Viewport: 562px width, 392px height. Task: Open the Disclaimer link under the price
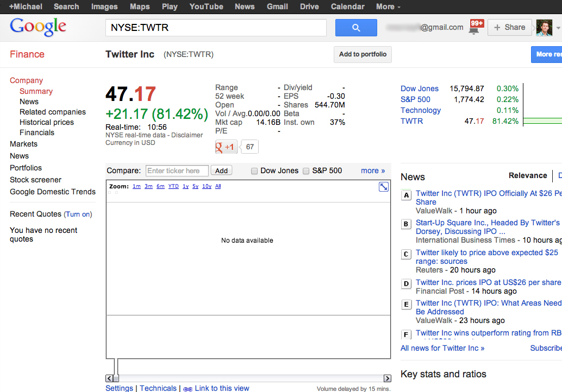tap(187, 135)
